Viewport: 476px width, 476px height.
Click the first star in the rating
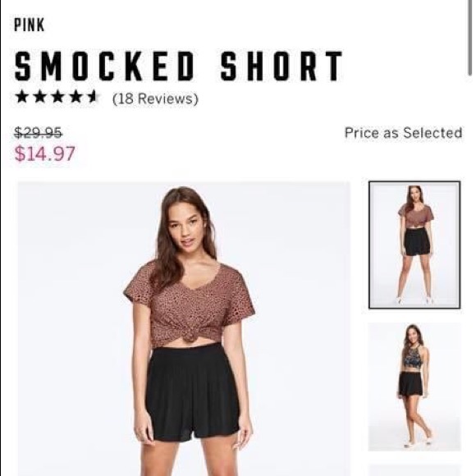pos(22,97)
